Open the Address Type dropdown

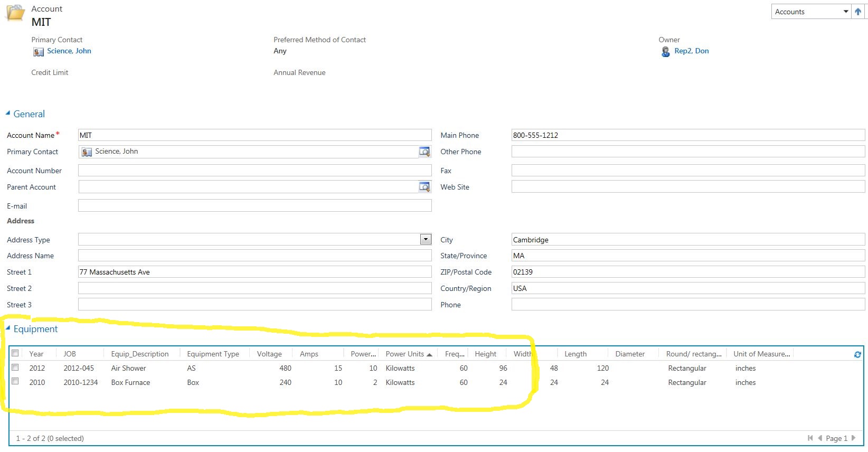click(426, 239)
